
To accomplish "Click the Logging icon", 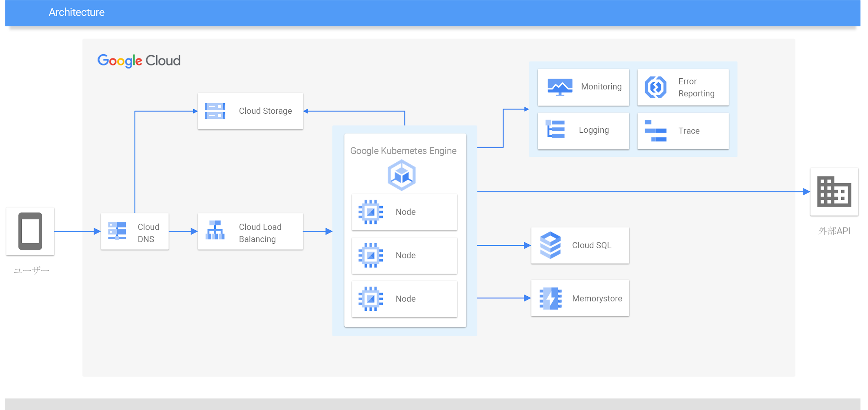I will 555,129.
